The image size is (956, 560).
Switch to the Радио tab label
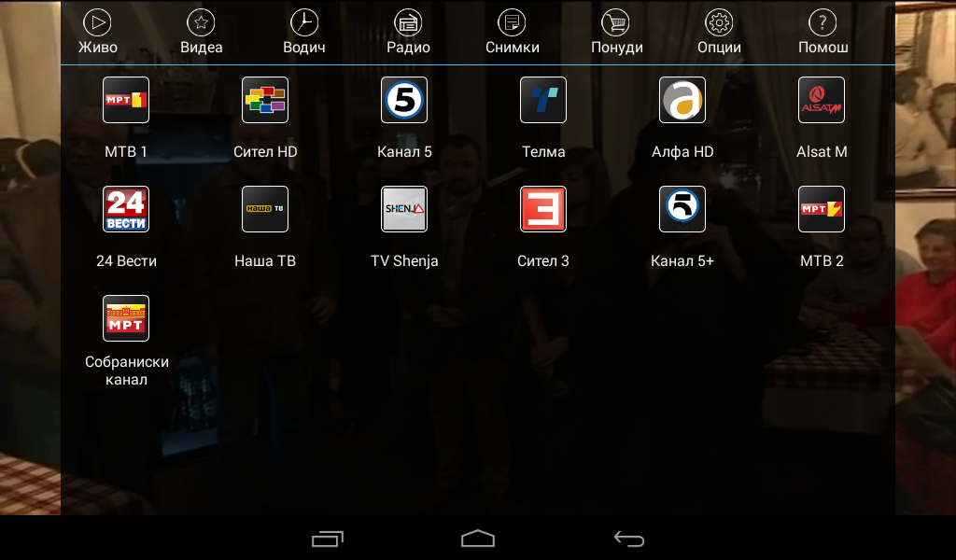pyautogui.click(x=408, y=48)
